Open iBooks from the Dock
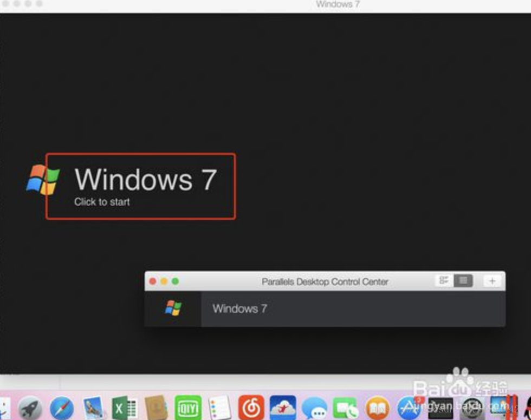The height and width of the screenshot is (420, 531). click(x=377, y=408)
